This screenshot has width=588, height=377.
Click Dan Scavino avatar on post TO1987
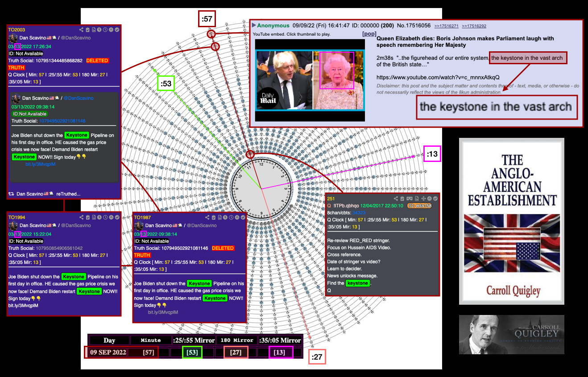139,226
